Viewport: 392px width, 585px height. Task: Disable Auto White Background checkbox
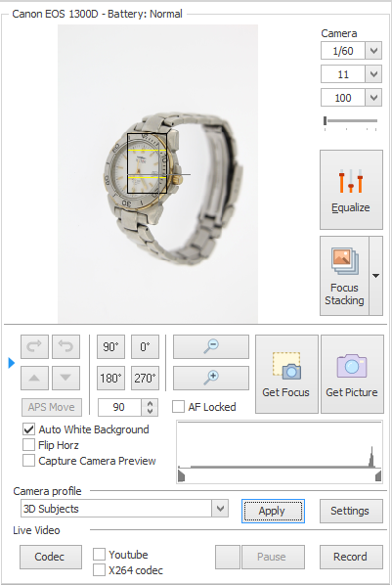pos(28,429)
